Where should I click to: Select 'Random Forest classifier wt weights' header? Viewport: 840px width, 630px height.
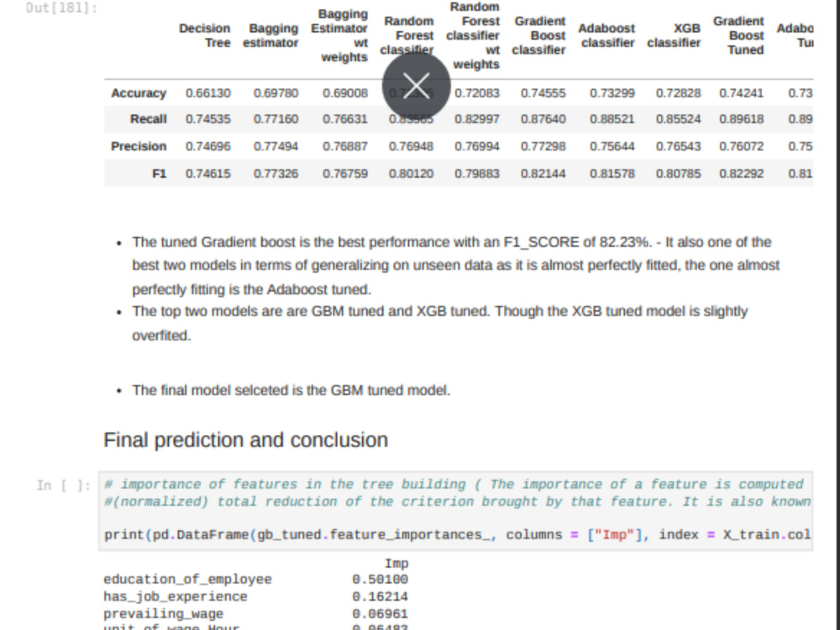pos(473,35)
